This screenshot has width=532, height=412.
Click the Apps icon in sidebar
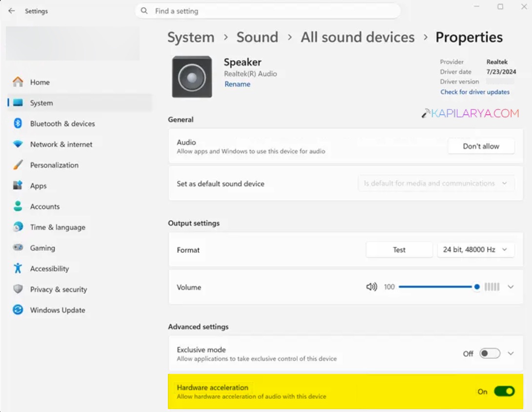[18, 185]
